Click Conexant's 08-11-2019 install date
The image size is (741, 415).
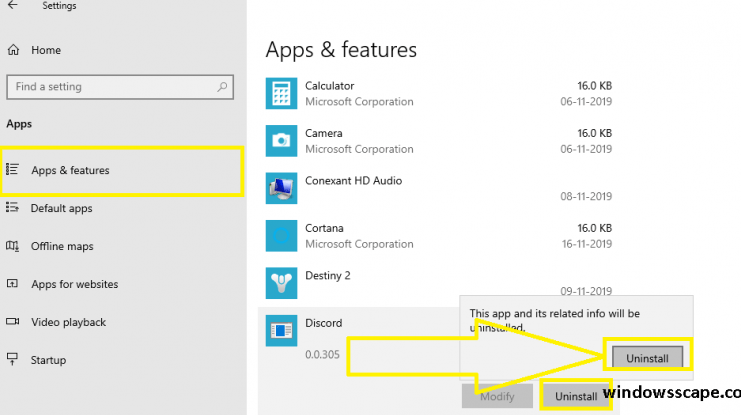[x=586, y=197]
